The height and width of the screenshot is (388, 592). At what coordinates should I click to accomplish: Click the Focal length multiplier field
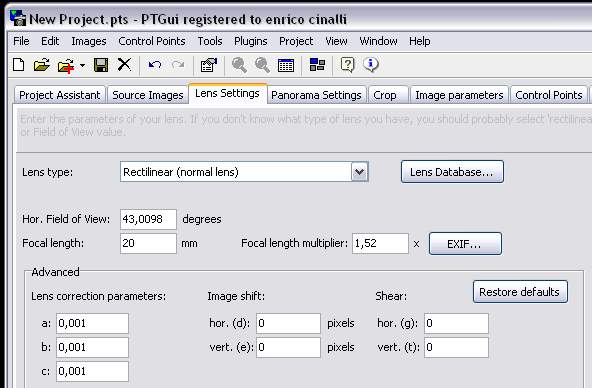coord(380,243)
